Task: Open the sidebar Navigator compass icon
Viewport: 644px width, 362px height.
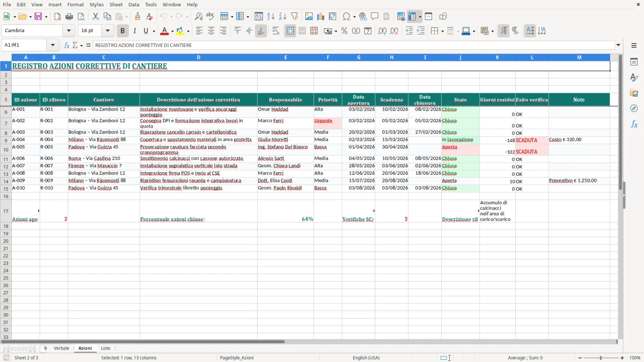Action: click(634, 108)
